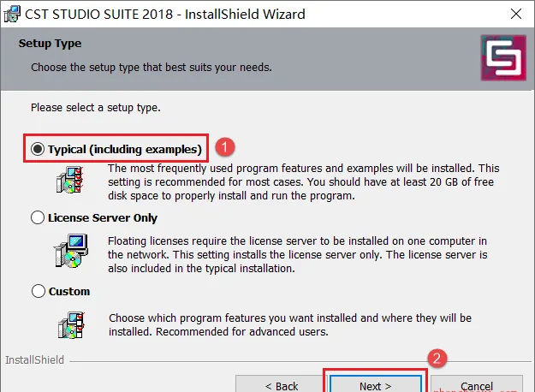Click the 'Please select a setup type.' text
This screenshot has width=535, height=392.
[x=96, y=108]
